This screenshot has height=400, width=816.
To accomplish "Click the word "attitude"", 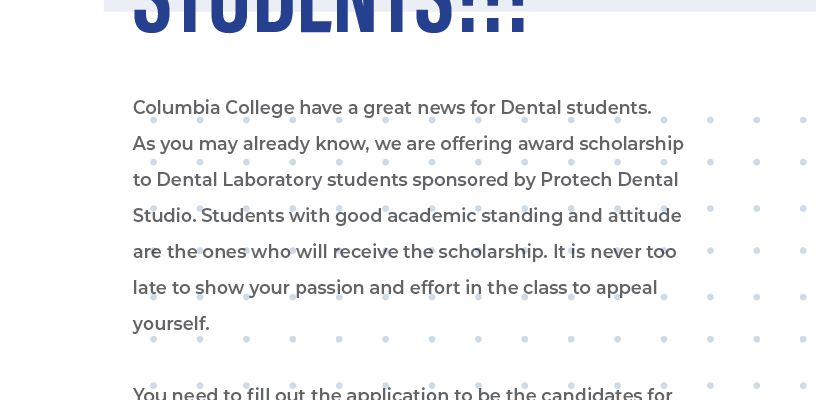I will 644,216.
